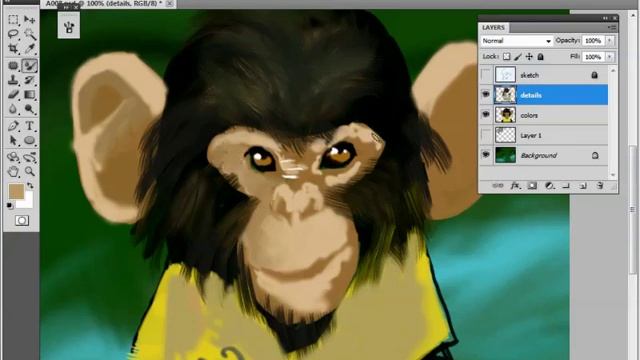Image resolution: width=640 pixels, height=360 pixels.
Task: Select the Lasso tool
Action: 13,34
